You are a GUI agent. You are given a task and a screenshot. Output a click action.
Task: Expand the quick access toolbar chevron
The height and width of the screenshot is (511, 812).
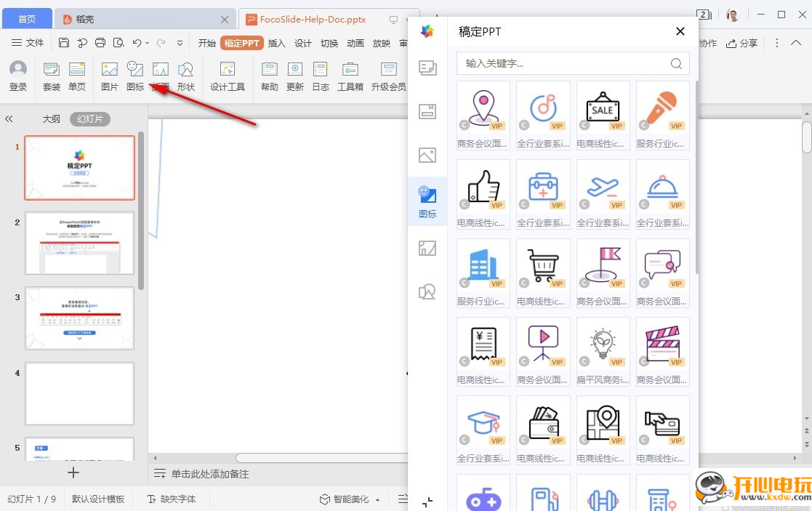180,44
